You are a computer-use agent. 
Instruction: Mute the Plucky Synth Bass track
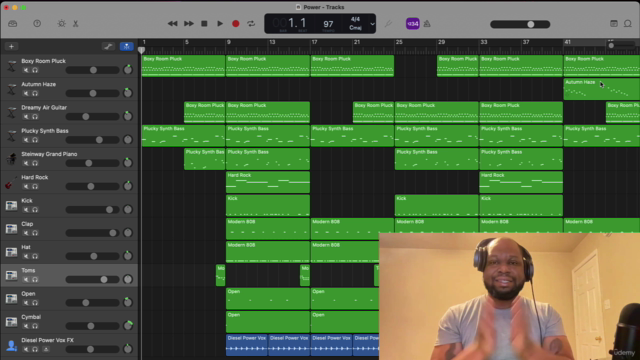point(26,140)
